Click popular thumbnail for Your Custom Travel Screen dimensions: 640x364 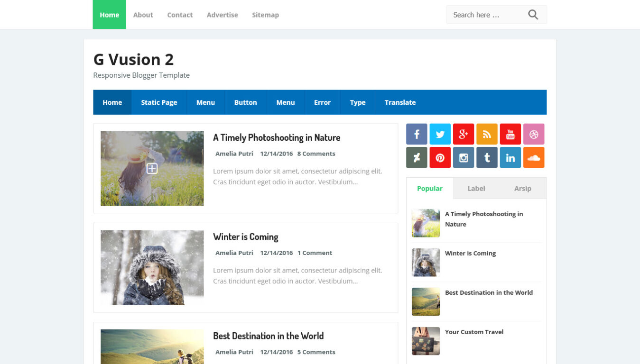(x=426, y=341)
